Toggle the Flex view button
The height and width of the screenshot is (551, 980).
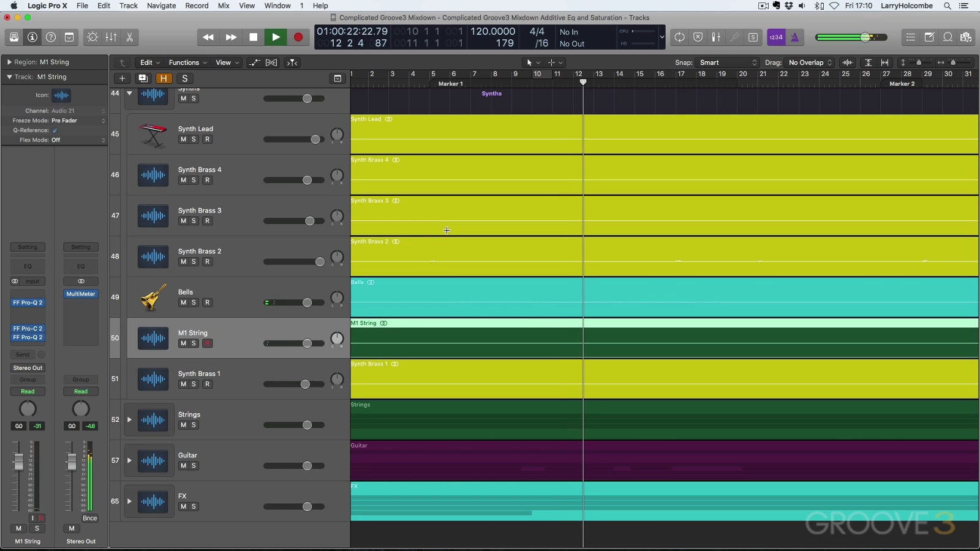[x=271, y=62]
